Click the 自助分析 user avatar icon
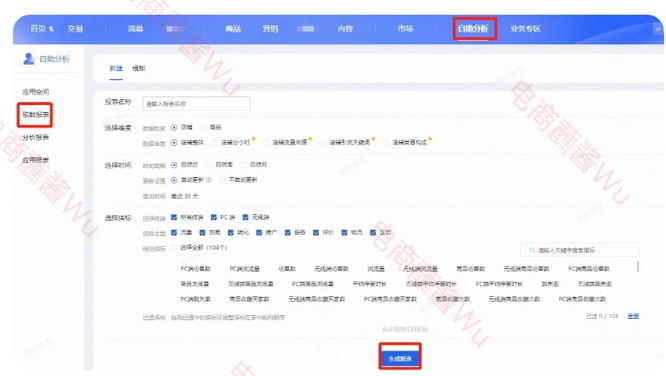 (29, 59)
